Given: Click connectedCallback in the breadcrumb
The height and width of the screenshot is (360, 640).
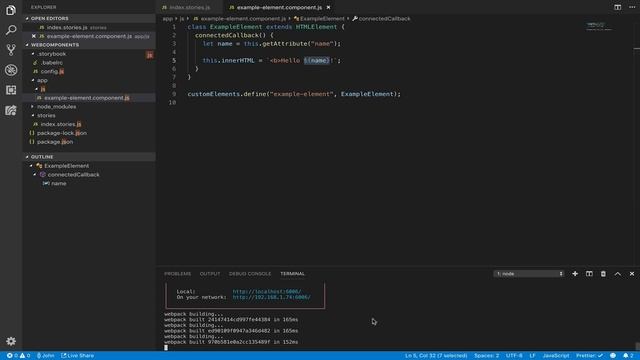Looking at the screenshot, I should click(x=384, y=18).
